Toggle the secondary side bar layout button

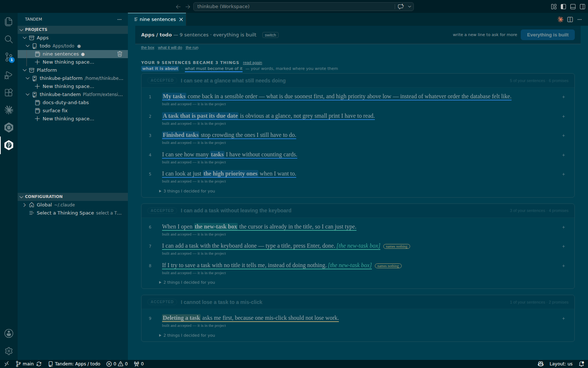582,7
